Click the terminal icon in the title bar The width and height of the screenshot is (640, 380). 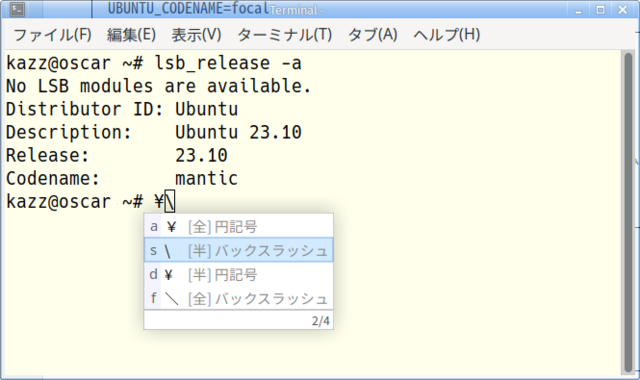tap(17, 9)
